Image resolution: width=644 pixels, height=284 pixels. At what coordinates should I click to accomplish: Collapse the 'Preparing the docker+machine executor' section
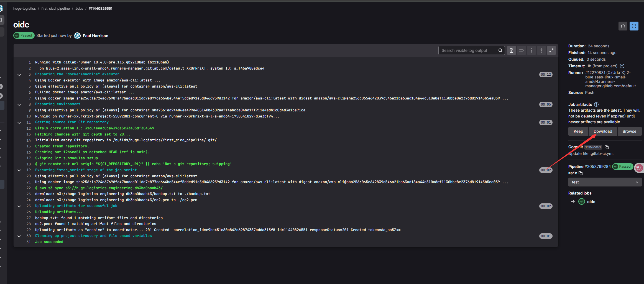pos(19,75)
